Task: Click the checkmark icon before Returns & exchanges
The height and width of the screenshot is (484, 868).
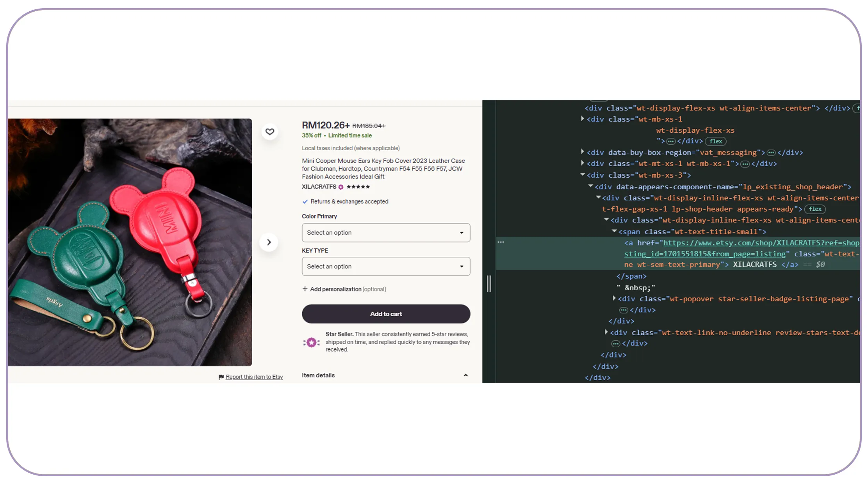Action: 305,202
